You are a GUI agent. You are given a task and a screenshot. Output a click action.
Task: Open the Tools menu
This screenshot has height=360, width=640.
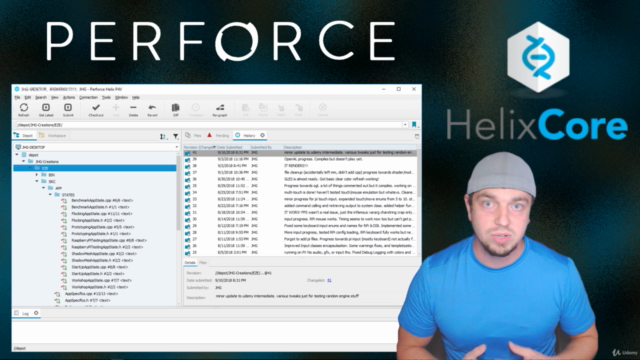107,98
